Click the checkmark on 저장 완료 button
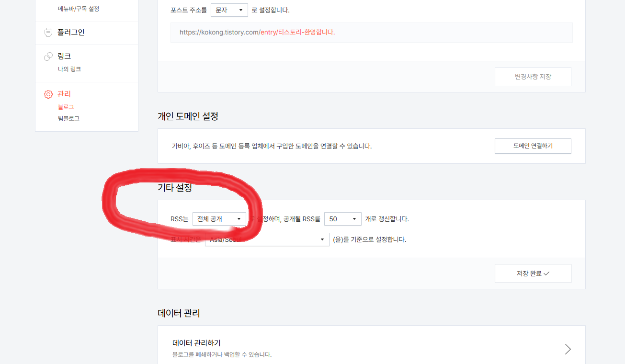 tap(546, 273)
